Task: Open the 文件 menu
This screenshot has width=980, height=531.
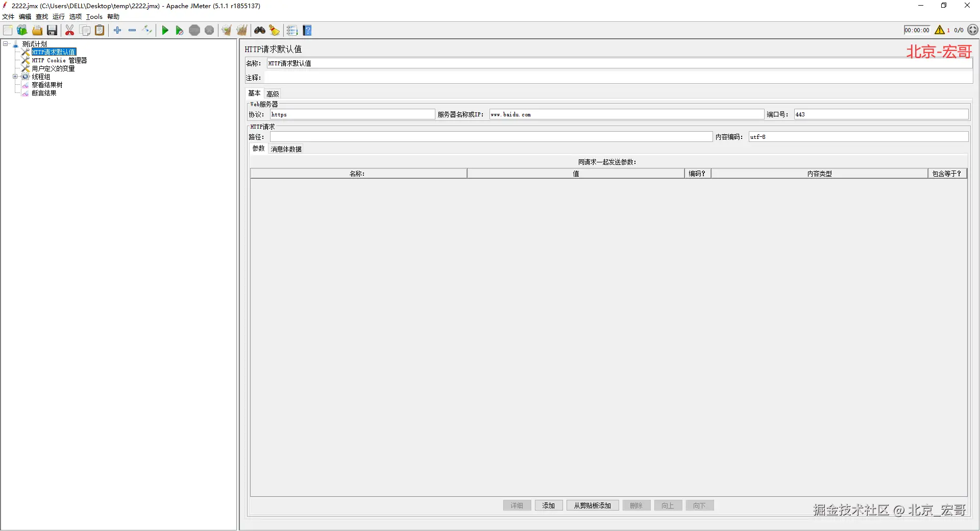Action: point(8,17)
